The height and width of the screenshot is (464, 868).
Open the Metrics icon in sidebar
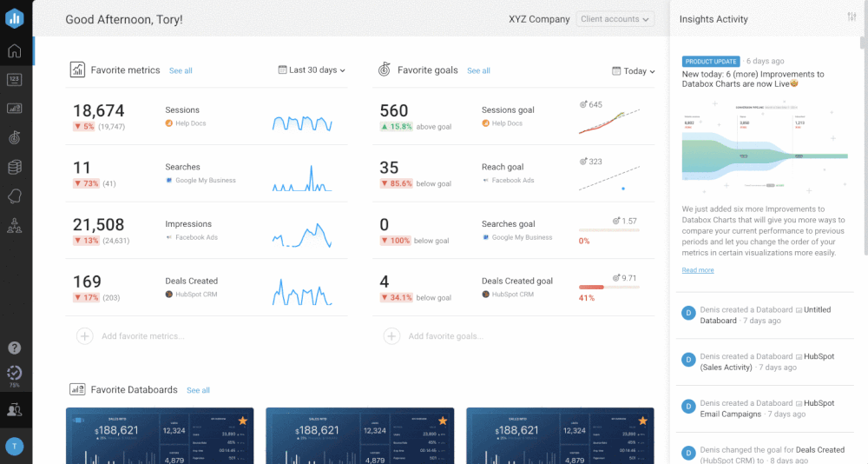tap(14, 80)
